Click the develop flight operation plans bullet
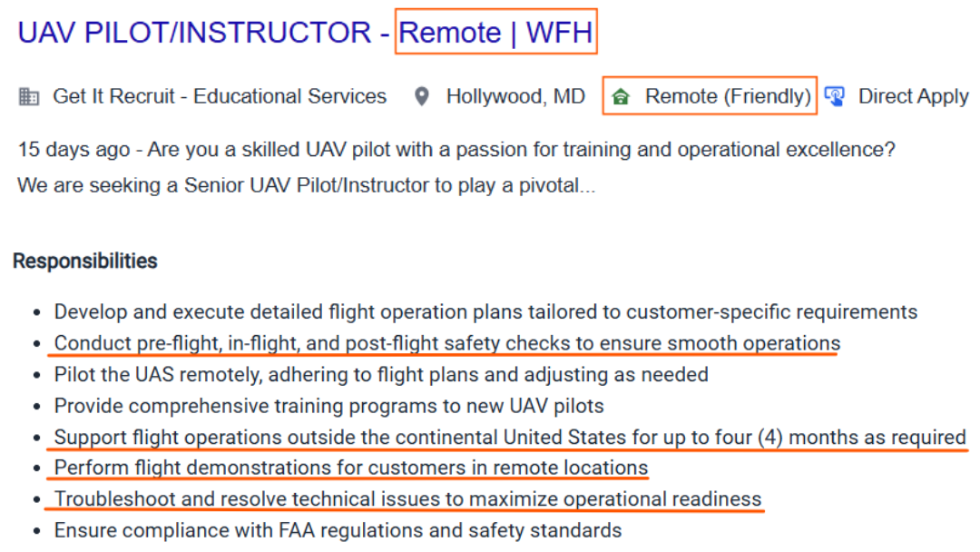Viewport: 980px width, 552px height. pyautogui.click(x=485, y=312)
